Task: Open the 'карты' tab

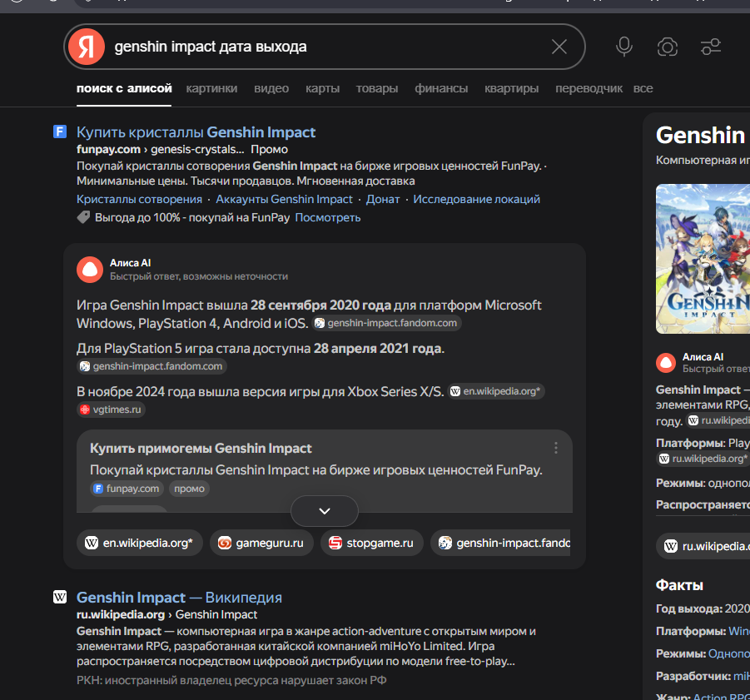Action: coord(322,88)
